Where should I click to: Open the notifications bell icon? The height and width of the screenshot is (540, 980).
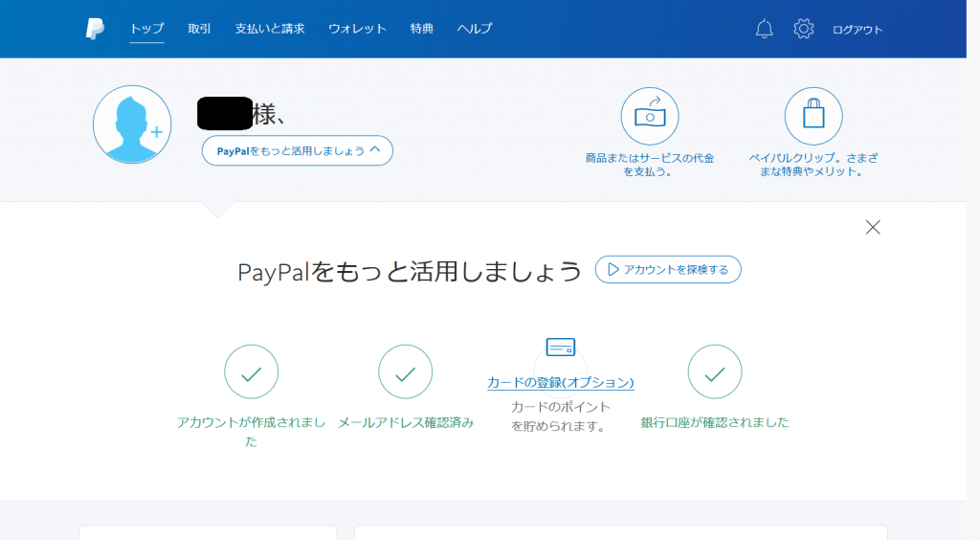pos(764,29)
